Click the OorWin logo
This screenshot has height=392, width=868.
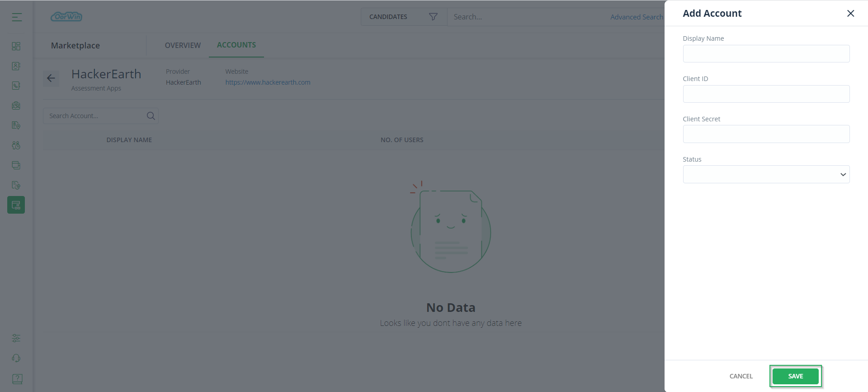[66, 17]
